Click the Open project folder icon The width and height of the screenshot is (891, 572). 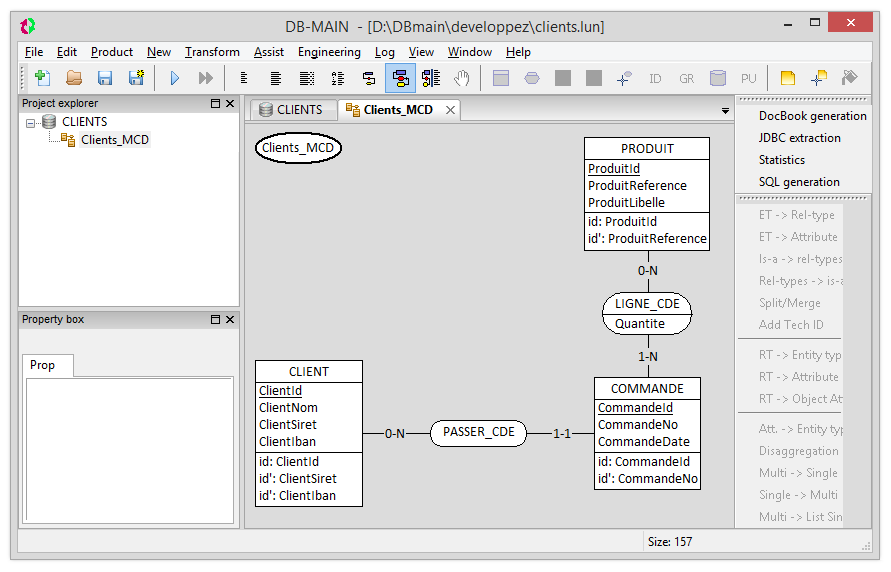tap(74, 78)
